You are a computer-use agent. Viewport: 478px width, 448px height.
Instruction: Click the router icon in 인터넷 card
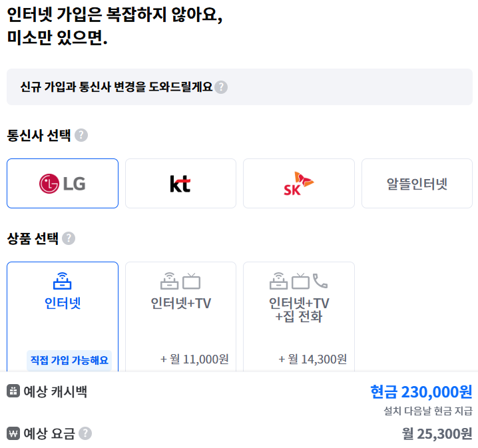[62, 281]
